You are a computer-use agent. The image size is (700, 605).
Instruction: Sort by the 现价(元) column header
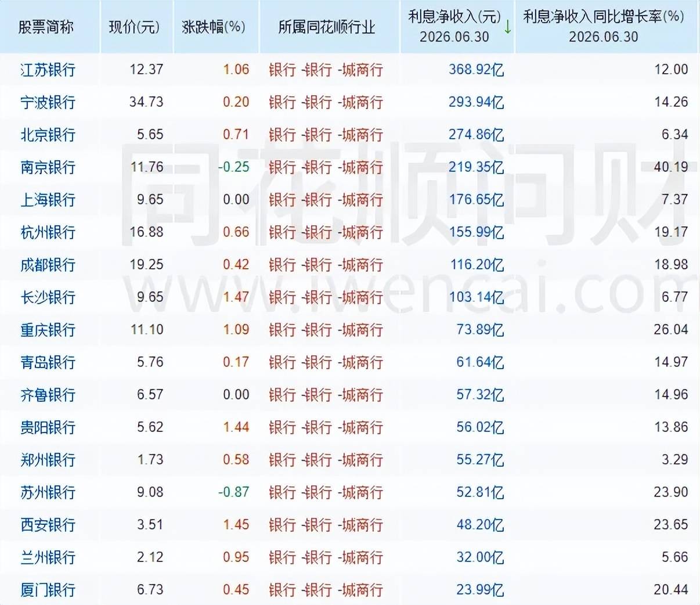point(134,27)
